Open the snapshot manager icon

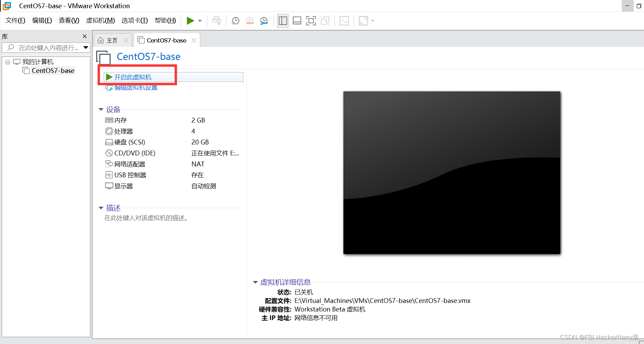(x=264, y=21)
